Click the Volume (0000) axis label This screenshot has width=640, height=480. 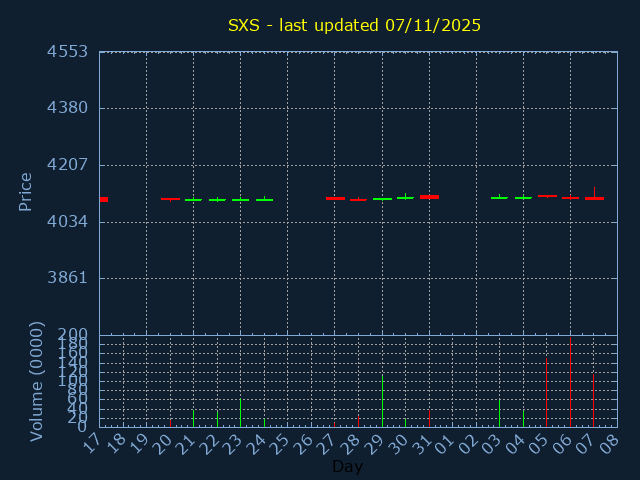37,381
